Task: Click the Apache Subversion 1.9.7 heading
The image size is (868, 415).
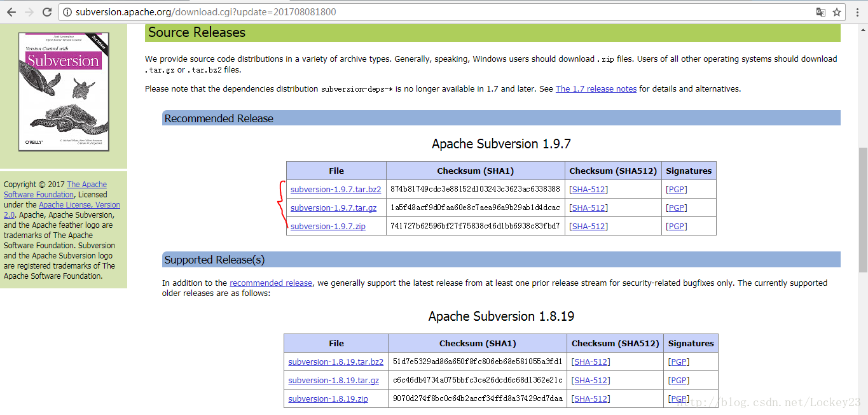Action: [x=501, y=144]
